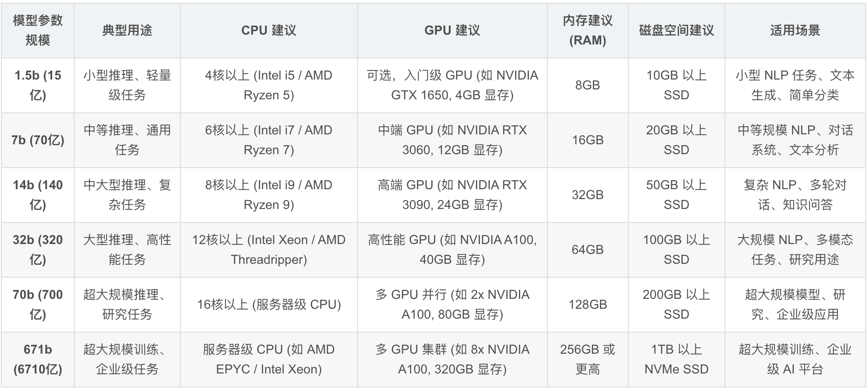This screenshot has height=391, width=868.
Task: Select the 14b (140亿) row label
Action: tap(38, 195)
